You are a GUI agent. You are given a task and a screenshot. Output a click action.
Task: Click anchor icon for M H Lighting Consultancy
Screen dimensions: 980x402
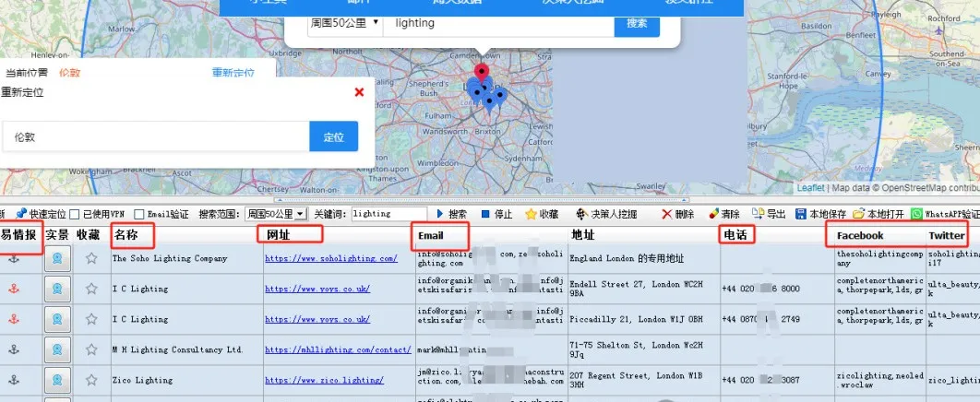pyautogui.click(x=14, y=349)
